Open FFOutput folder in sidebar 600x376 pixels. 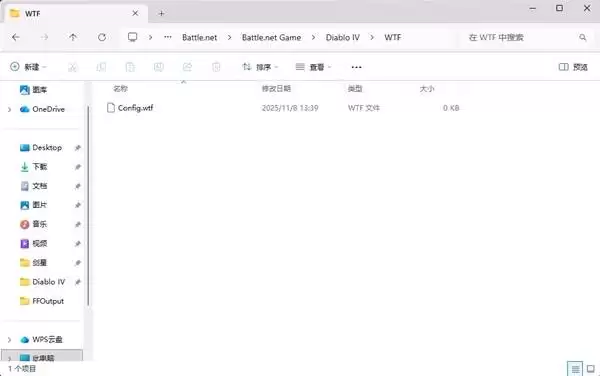point(42,301)
